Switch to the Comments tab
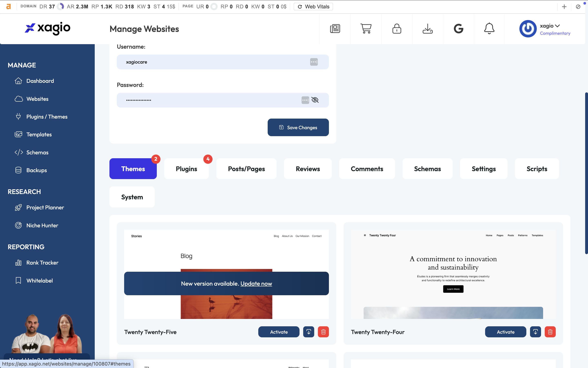The height and width of the screenshot is (368, 588). pos(367,169)
